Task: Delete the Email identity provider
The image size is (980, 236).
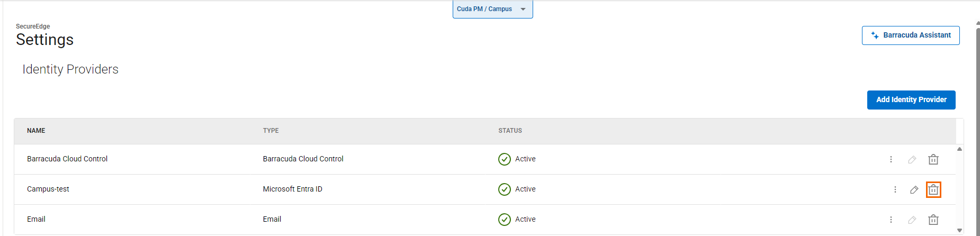Action: (933, 220)
